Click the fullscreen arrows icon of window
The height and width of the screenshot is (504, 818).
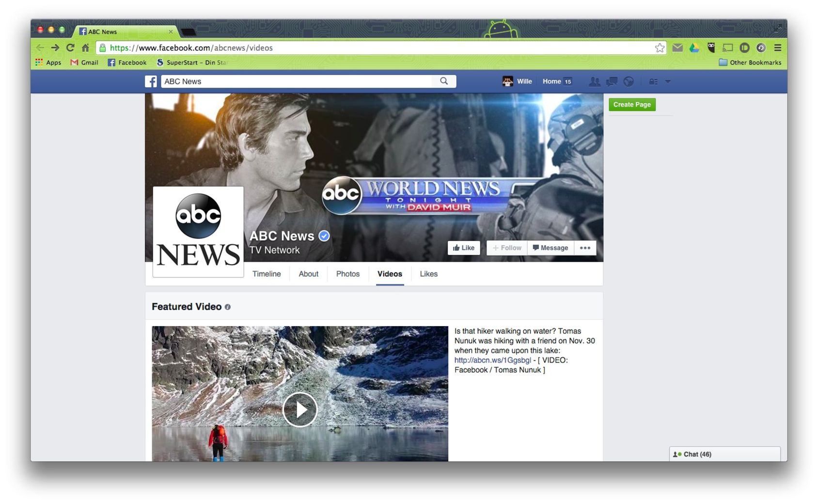point(778,29)
